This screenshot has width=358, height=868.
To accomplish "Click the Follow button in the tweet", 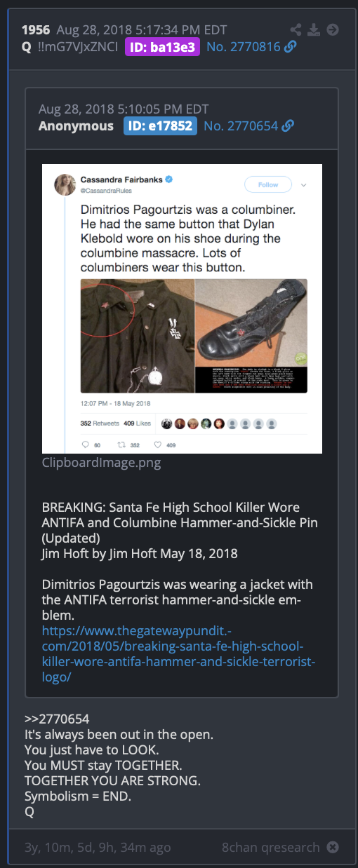I will (x=268, y=185).
